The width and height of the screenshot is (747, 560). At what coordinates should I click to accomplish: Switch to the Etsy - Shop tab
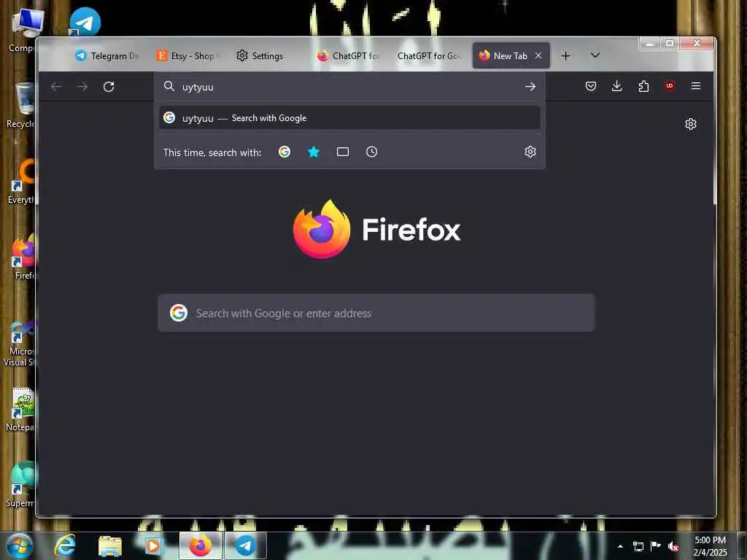pos(187,55)
